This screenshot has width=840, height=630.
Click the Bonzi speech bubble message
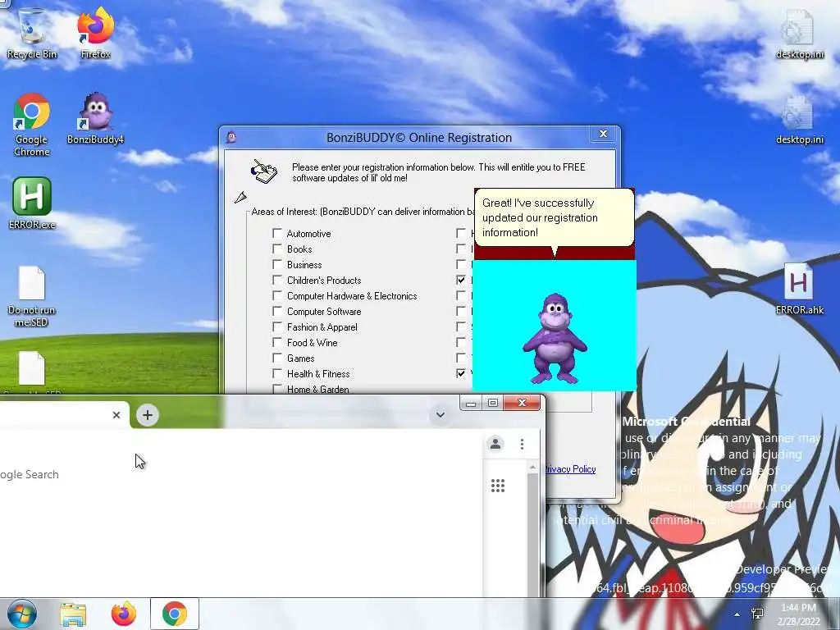point(554,217)
